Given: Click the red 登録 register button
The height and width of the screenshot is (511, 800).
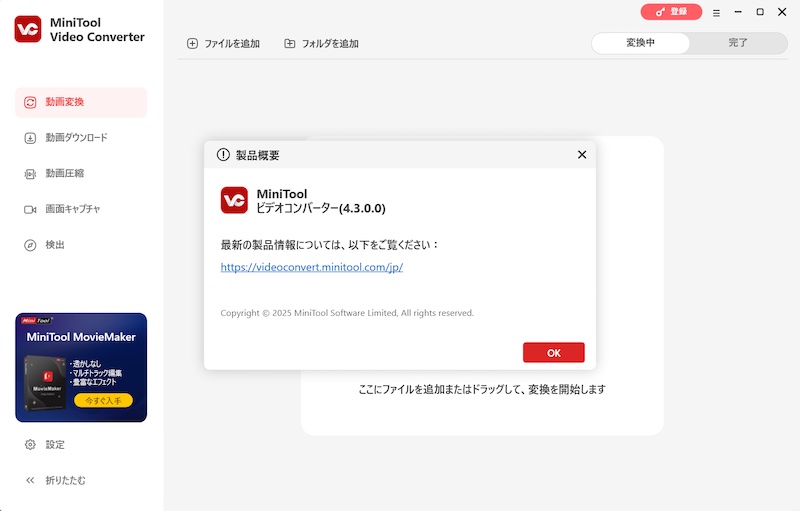Looking at the screenshot, I should [x=671, y=12].
